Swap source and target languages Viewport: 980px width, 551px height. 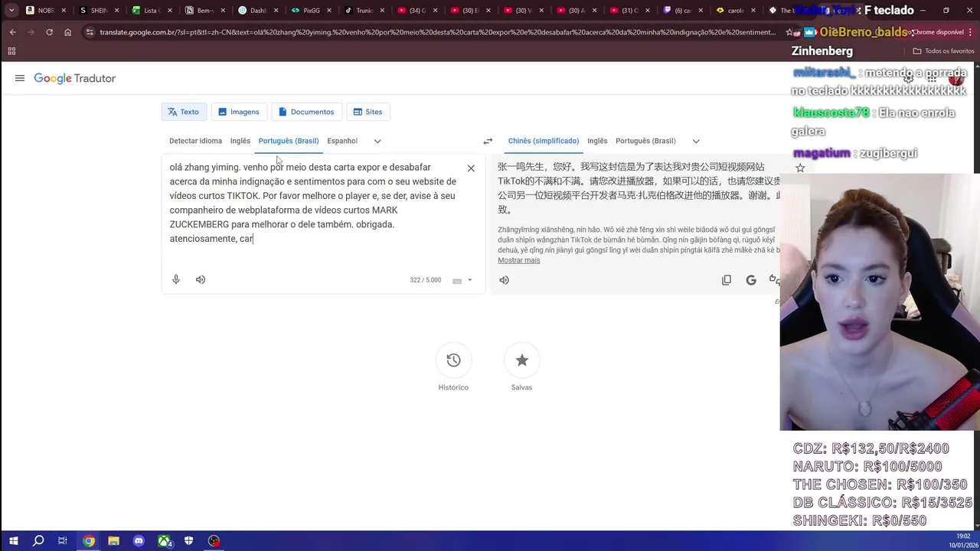[x=488, y=141]
